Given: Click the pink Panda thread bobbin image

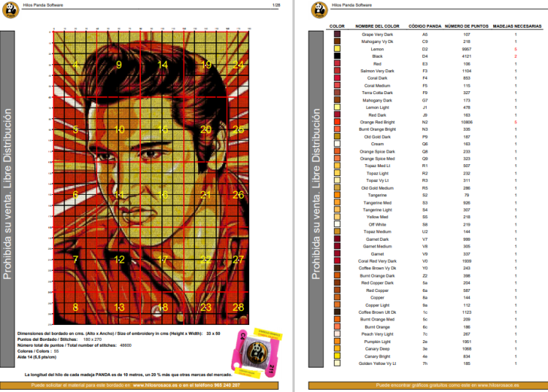Looking at the screenshot, I should click(257, 353).
